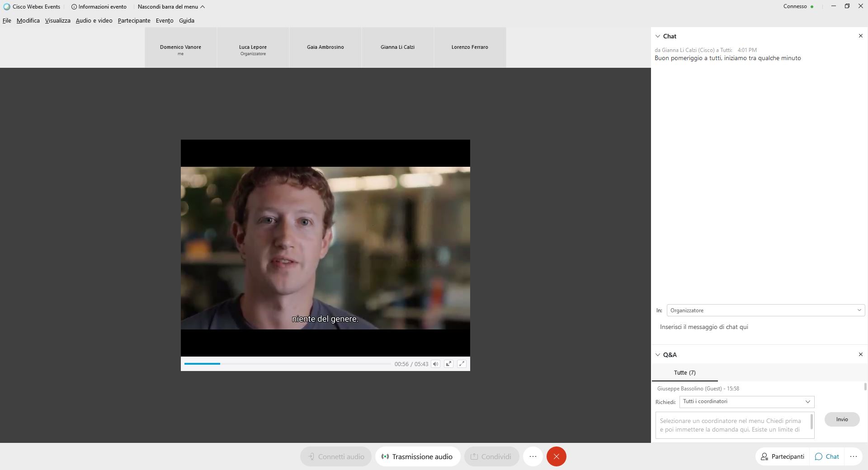Click the Cisco Webex Events logo icon
This screenshot has height=470, width=868.
click(6, 7)
